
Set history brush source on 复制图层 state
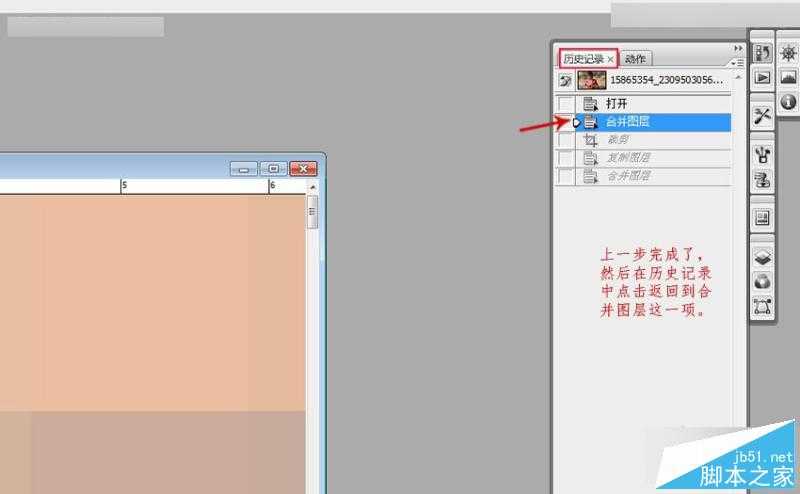tap(566, 158)
